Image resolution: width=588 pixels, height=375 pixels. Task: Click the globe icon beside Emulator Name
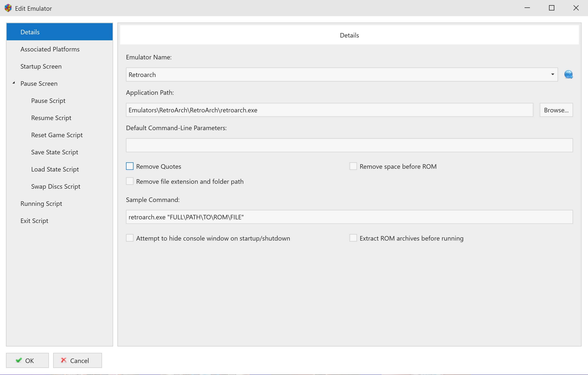point(568,74)
